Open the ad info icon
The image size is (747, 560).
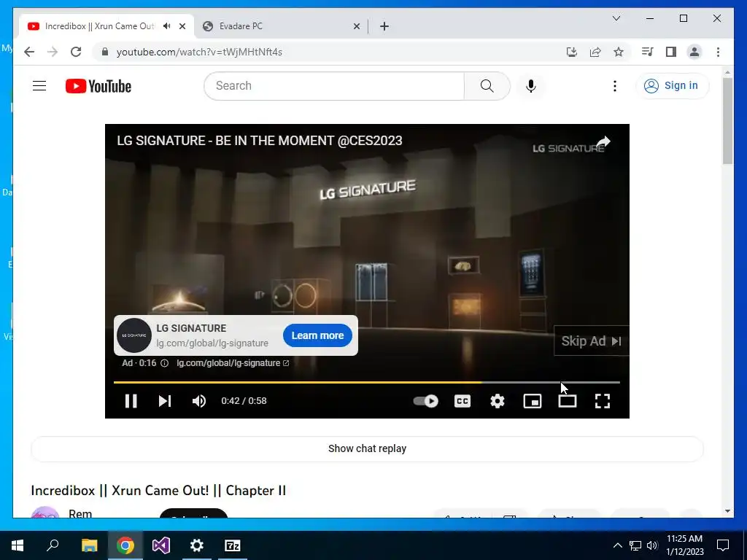click(164, 363)
